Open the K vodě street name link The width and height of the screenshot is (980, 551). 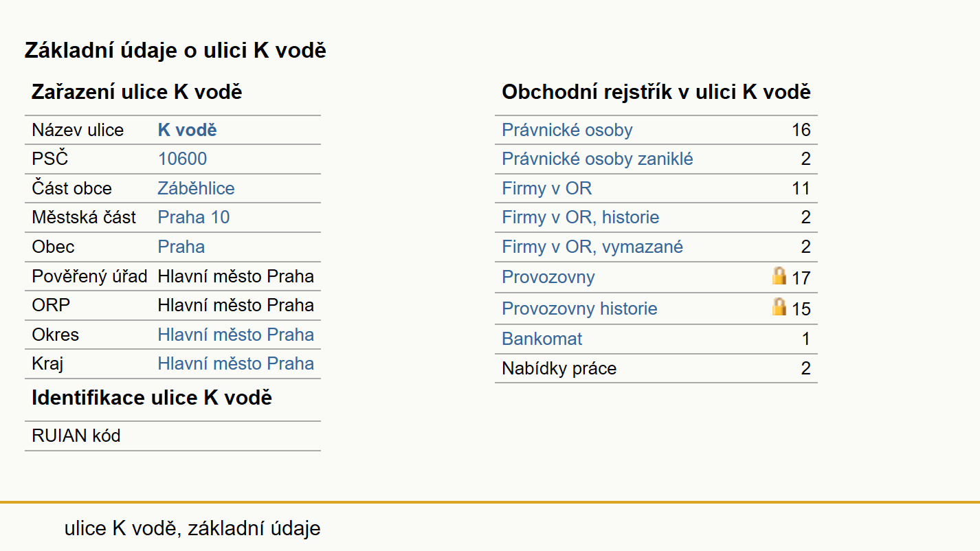coord(187,131)
